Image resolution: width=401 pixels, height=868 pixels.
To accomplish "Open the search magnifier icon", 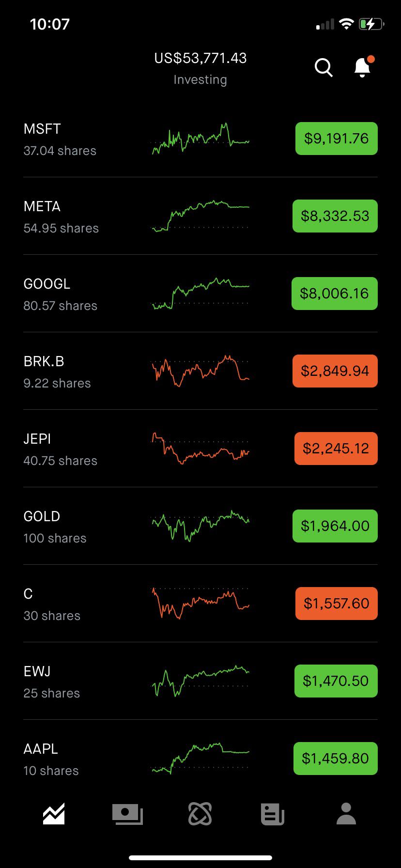I will click(324, 67).
